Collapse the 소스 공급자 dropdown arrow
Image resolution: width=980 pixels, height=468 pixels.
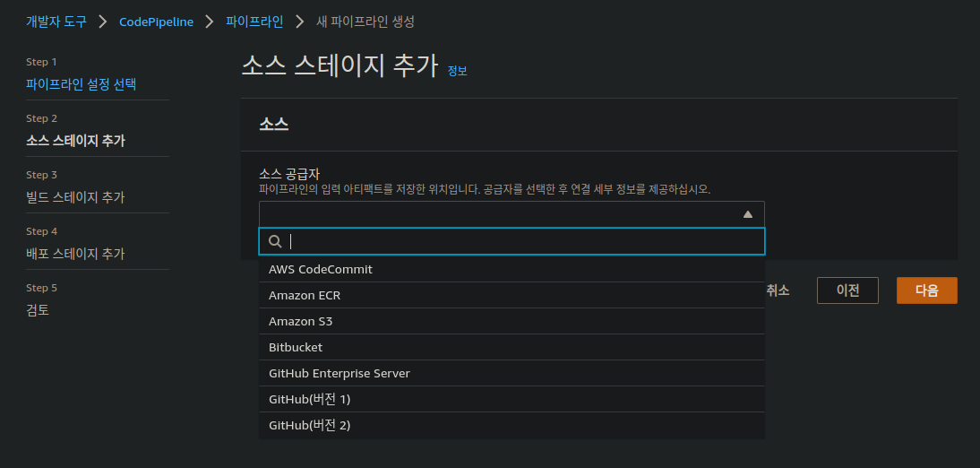[747, 214]
